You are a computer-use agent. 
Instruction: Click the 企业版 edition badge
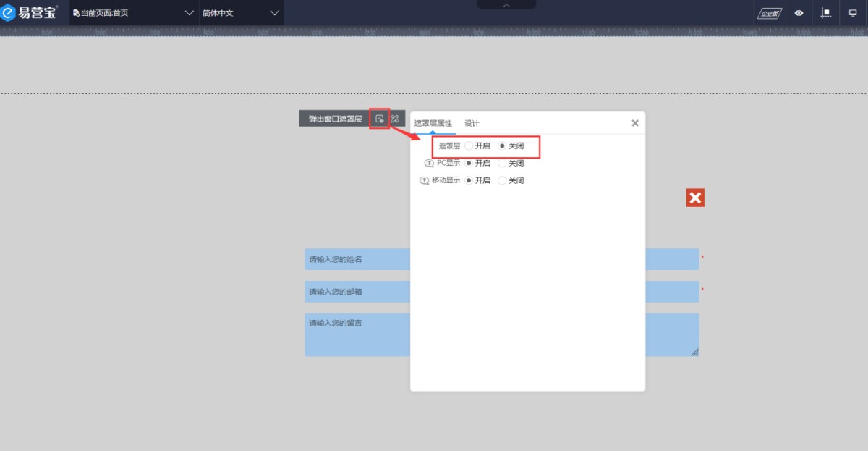click(x=768, y=13)
